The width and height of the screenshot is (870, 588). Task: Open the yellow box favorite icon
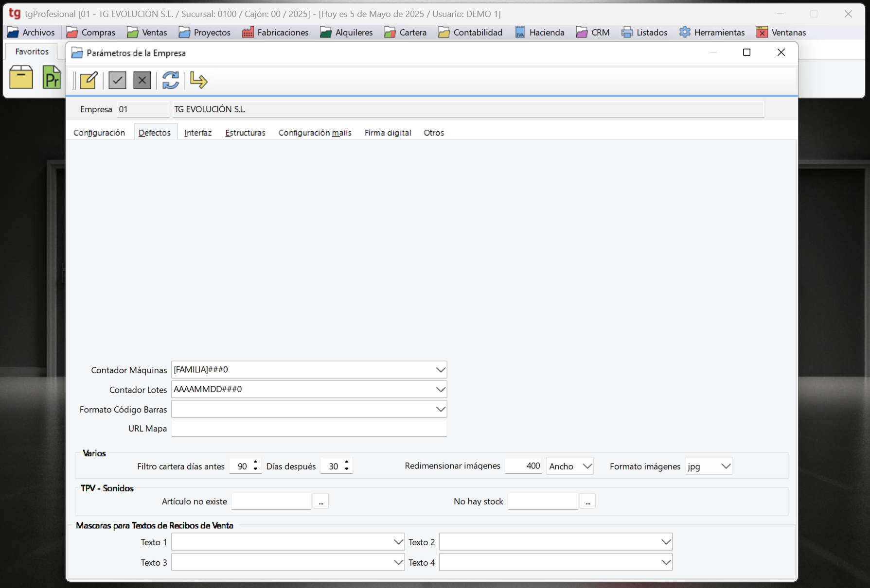pyautogui.click(x=21, y=77)
